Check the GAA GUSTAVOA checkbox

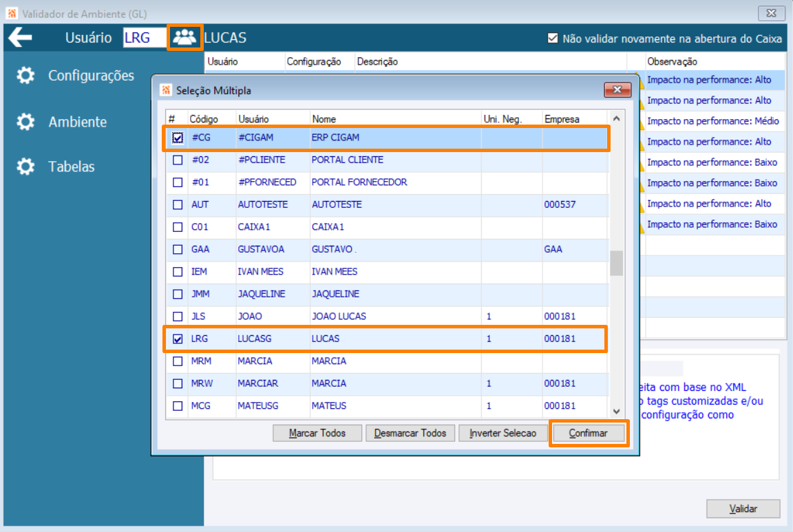click(x=178, y=249)
